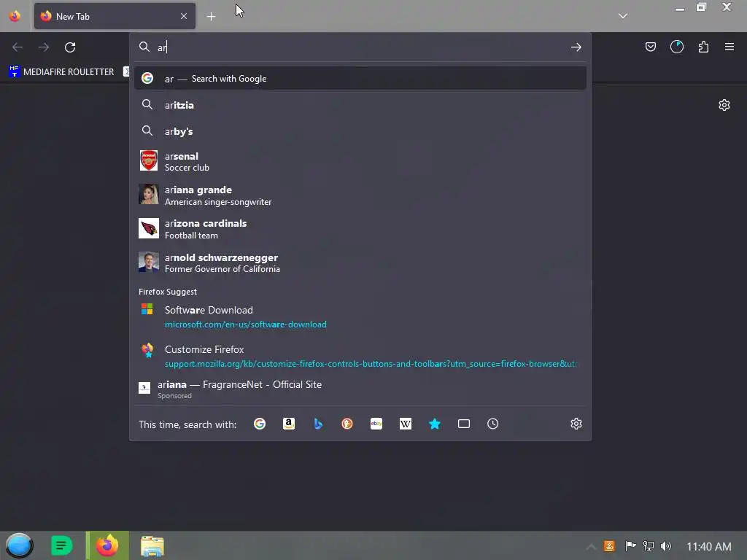This screenshot has height=560, width=747.
Task: Select the ariana grande suggestion
Action: click(x=360, y=195)
